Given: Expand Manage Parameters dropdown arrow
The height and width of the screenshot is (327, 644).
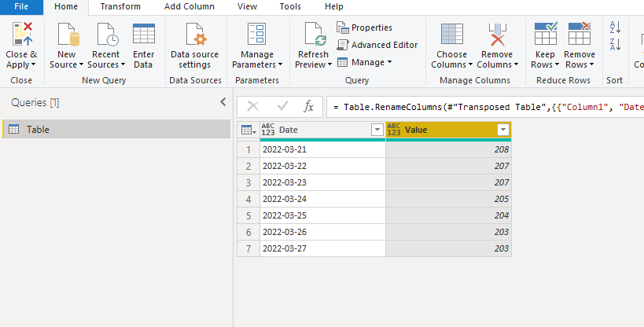Looking at the screenshot, I should coord(281,65).
